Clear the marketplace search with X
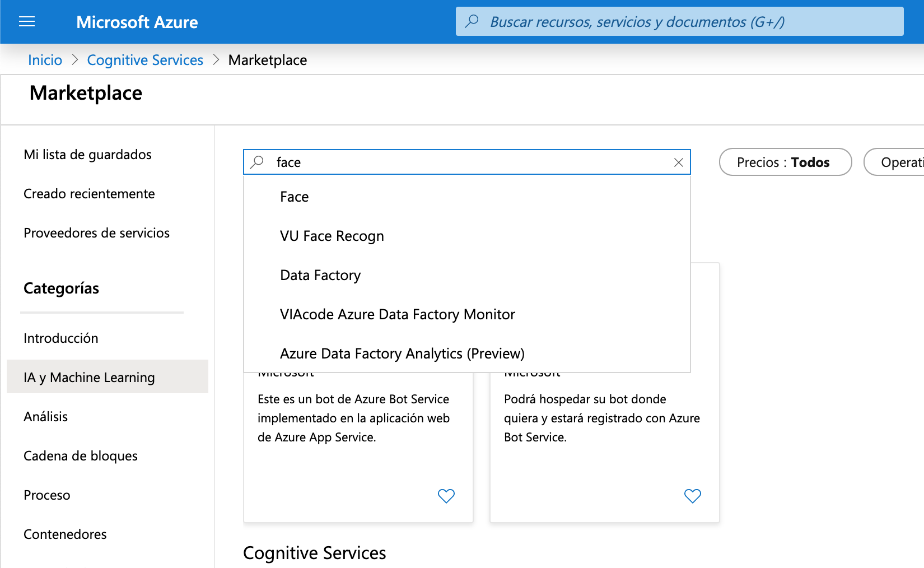 coord(678,162)
